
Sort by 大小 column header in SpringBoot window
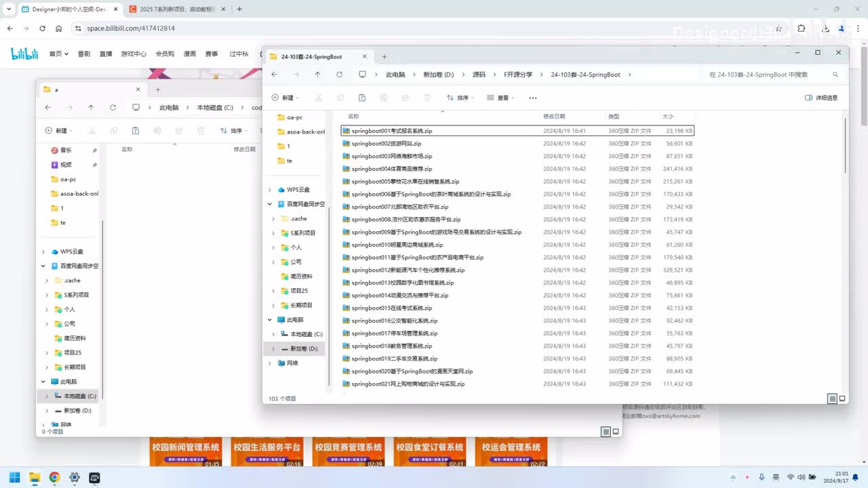click(x=668, y=117)
